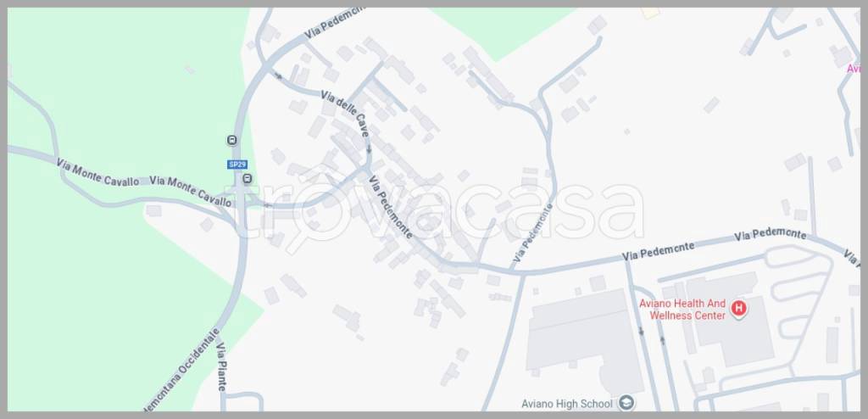The width and height of the screenshot is (868, 419).
Task: Select the bus stop icon below the SP29 badge
Action: pyautogui.click(x=248, y=178)
